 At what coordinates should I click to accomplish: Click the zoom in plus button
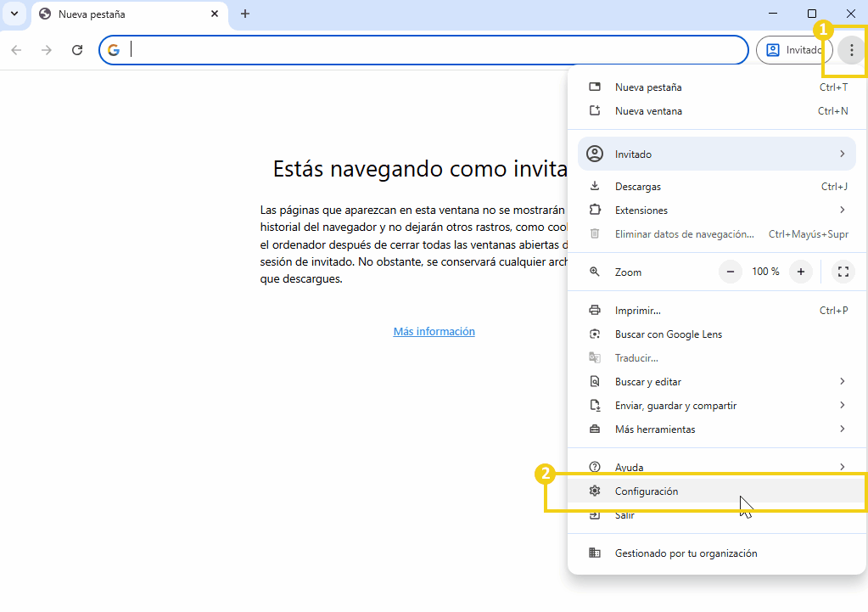click(800, 272)
